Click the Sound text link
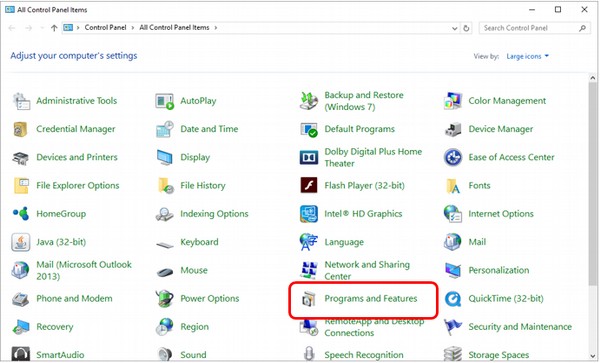This screenshot has width=600, height=363. click(x=194, y=355)
